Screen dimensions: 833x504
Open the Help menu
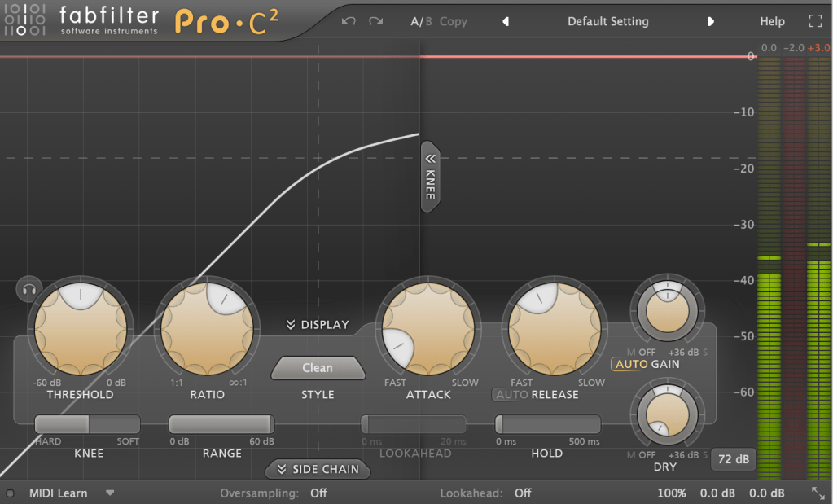point(772,22)
